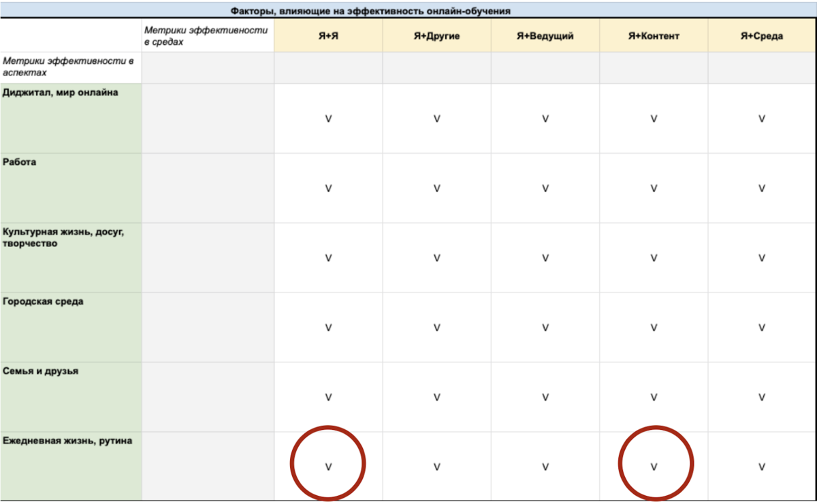Select the 'Я+Контент' column header

click(654, 36)
